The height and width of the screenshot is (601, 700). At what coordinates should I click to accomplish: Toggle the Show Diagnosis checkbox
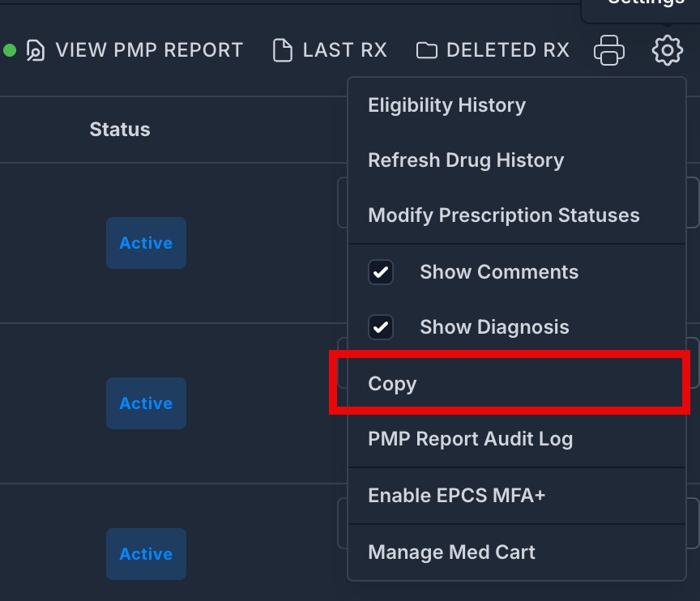click(380, 327)
